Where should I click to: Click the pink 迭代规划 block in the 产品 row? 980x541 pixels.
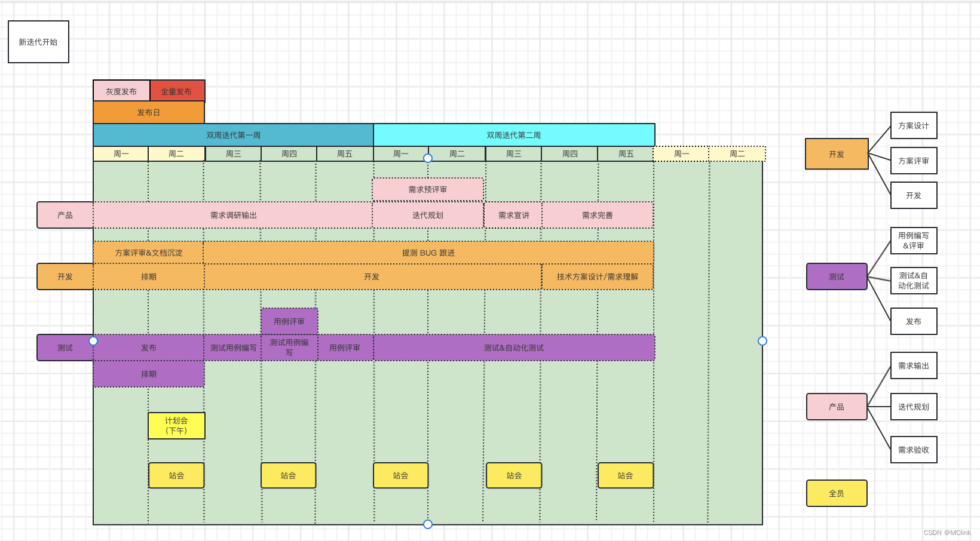[x=428, y=215]
